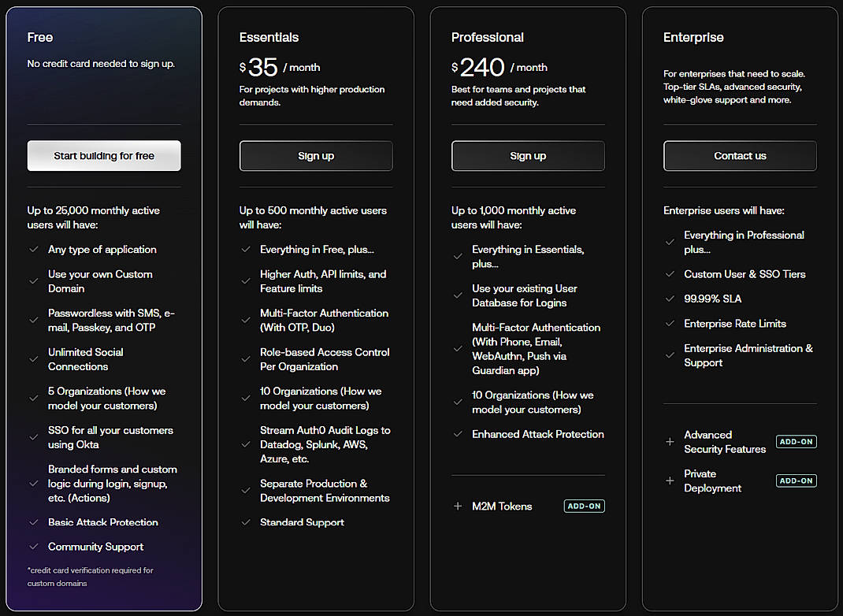Click 'Private Deployment' label
The width and height of the screenshot is (843, 616).
[x=712, y=481]
